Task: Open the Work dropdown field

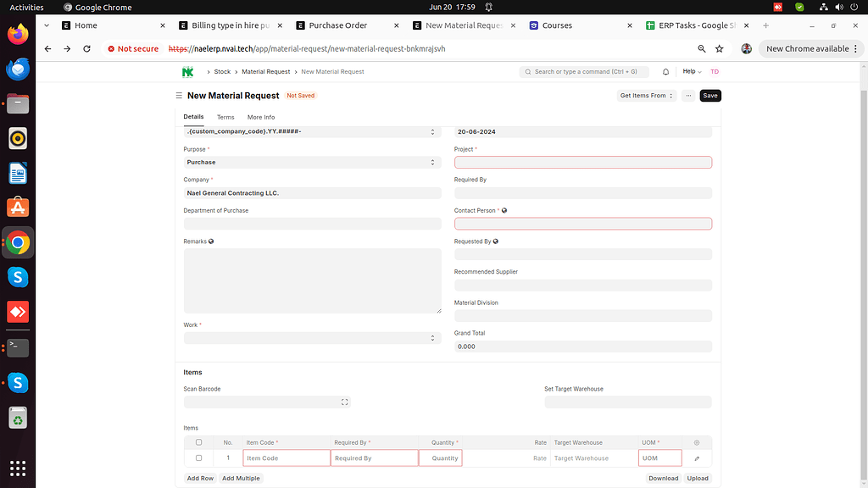Action: [x=312, y=338]
